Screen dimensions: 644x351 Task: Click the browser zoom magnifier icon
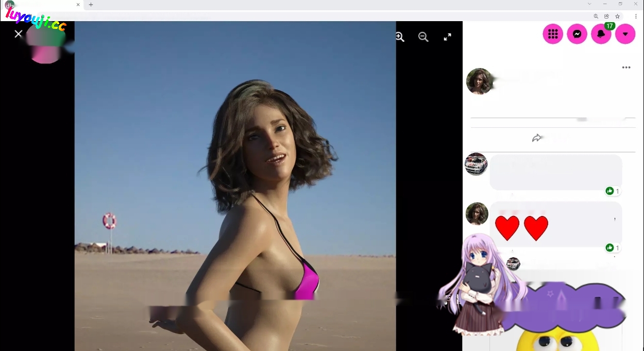(596, 16)
